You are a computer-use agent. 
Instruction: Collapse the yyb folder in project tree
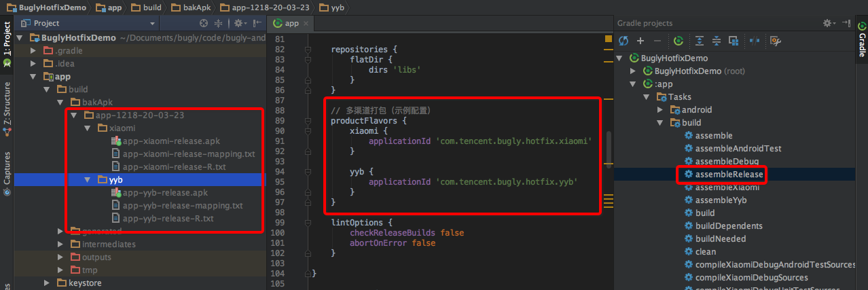pyautogui.click(x=88, y=180)
